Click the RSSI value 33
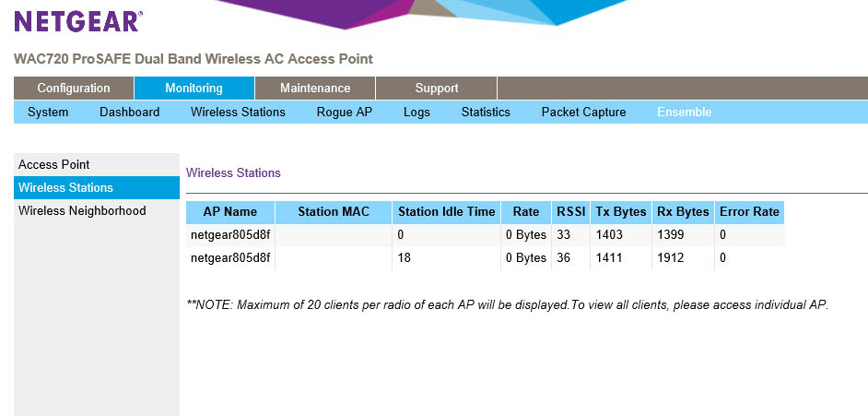This screenshot has width=868, height=416. click(564, 235)
